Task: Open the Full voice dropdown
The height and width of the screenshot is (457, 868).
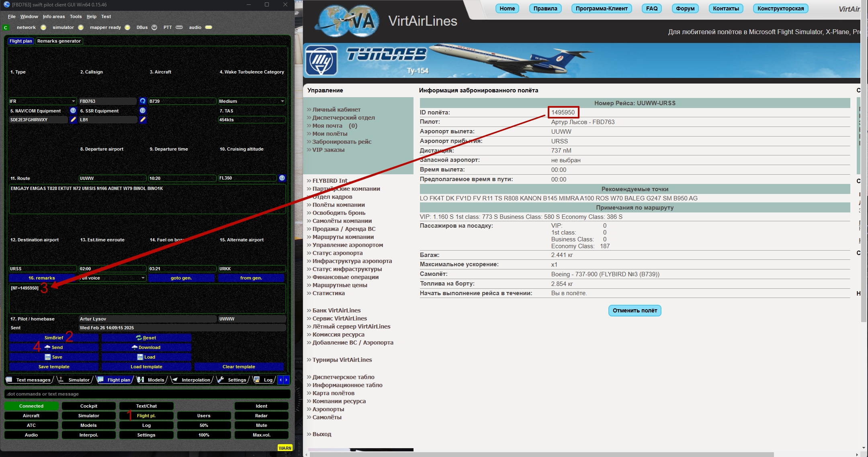Action: click(x=112, y=278)
